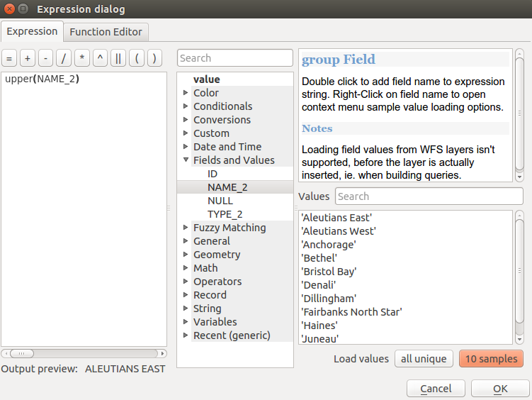
Task: Expand the Color function group
Action: coord(186,93)
